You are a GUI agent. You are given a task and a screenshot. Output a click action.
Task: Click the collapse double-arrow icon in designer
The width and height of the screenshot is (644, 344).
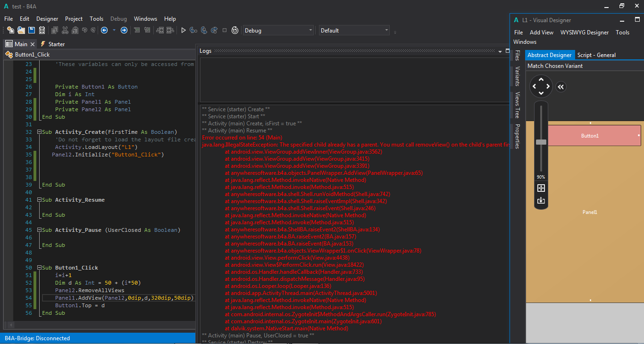tap(560, 87)
